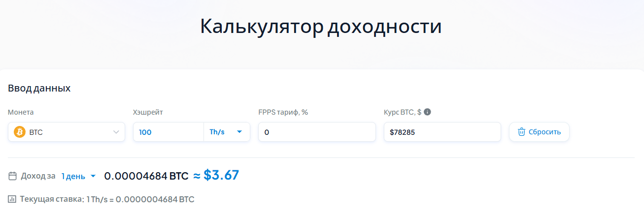644x216 pixels.
Task: Click the Ввод данных section title
Action: pos(39,89)
